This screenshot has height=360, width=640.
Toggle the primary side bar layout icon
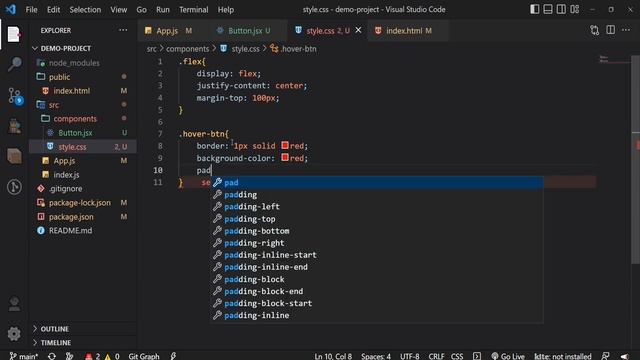(534, 9)
